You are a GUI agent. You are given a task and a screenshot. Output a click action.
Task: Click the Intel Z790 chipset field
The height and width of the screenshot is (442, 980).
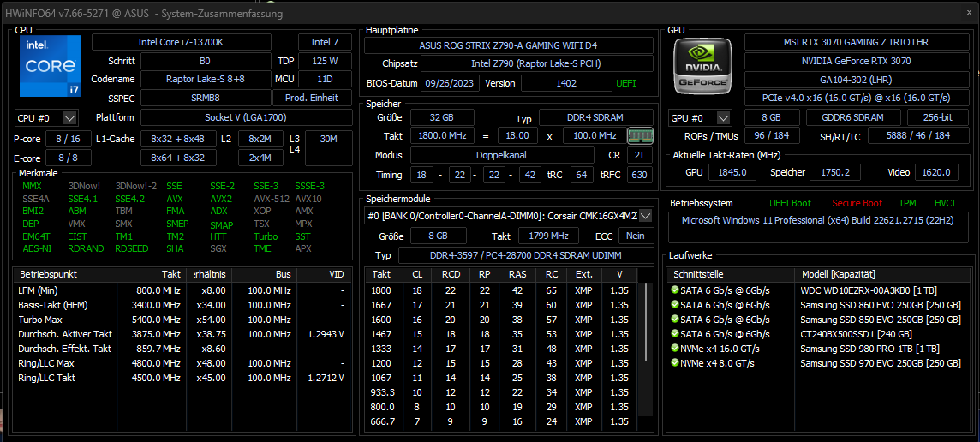tap(537, 63)
